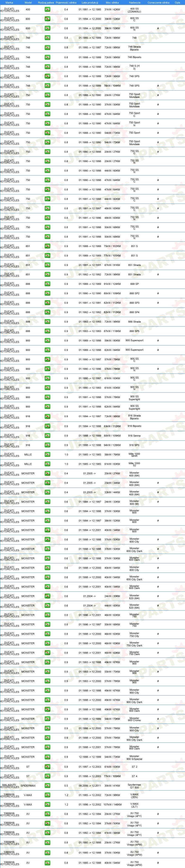The image size is (185, 868).
Task: Click fuel icon in Monster 900 S/Spezial row
Action: click(x=47, y=757)
